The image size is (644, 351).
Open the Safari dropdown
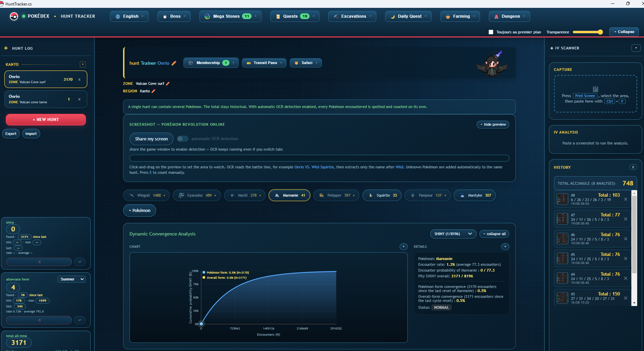[306, 63]
